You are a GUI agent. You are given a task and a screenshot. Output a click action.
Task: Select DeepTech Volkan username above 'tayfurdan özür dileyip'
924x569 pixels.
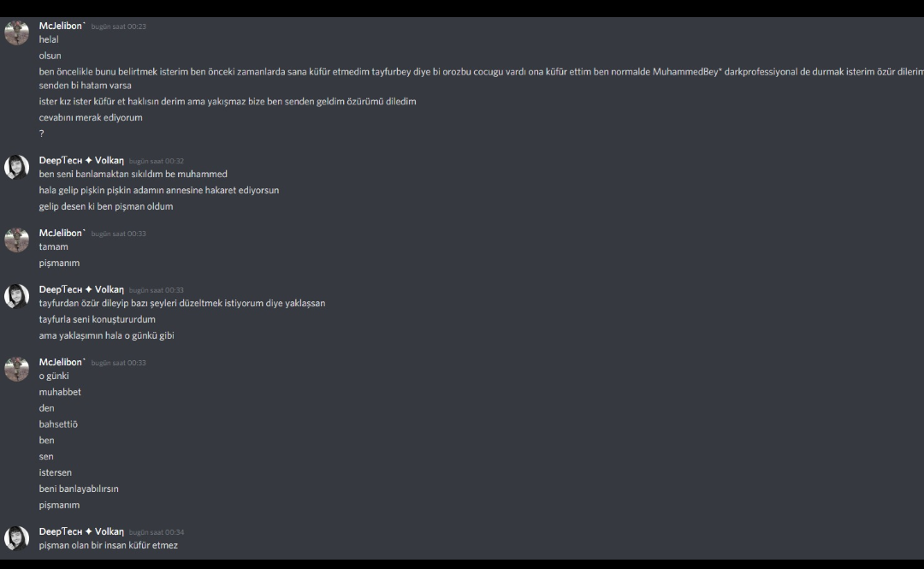click(x=81, y=289)
